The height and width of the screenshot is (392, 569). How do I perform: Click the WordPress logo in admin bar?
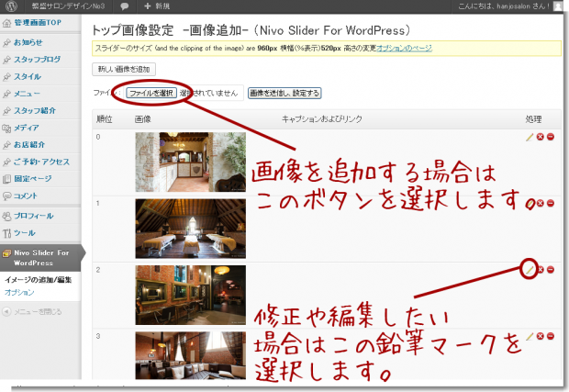click(11, 6)
